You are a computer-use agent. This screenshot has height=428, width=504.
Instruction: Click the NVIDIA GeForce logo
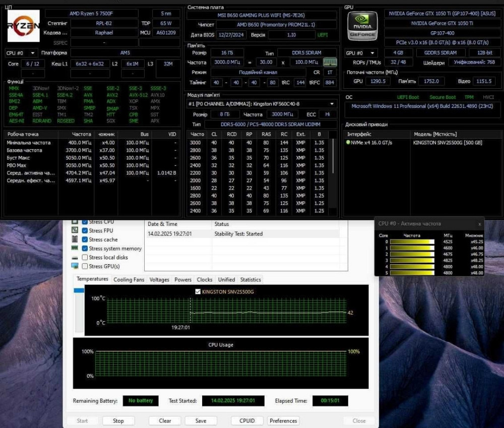coord(363,26)
